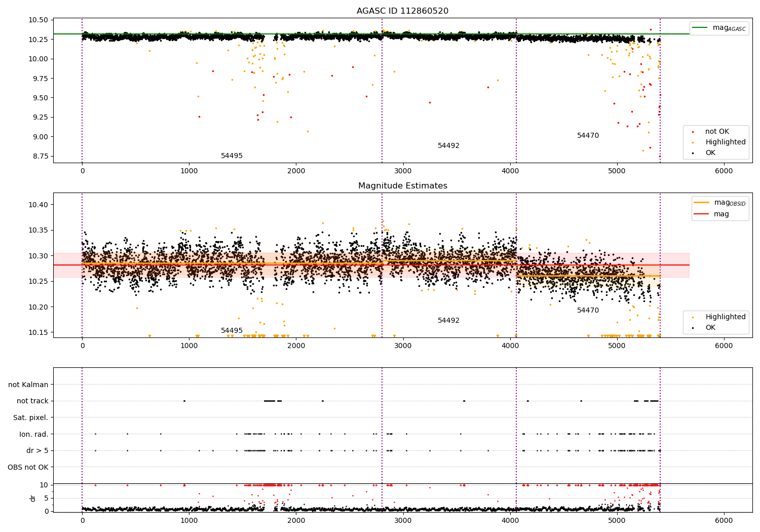Click x tick '2000' under Magnitude Estimates plot
The height and width of the screenshot is (532, 760).
[296, 346]
